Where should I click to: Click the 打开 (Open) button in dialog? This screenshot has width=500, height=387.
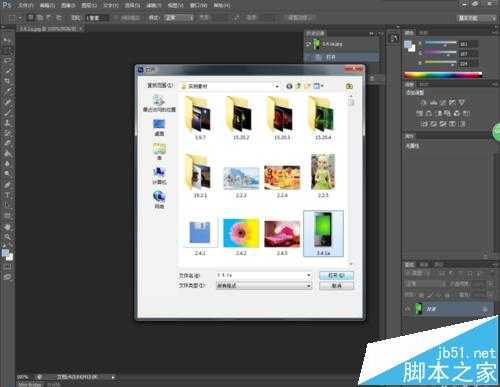point(336,275)
